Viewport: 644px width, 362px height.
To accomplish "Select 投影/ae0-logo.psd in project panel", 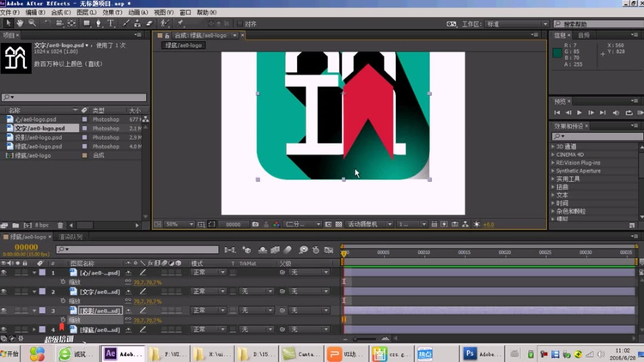I will click(39, 137).
